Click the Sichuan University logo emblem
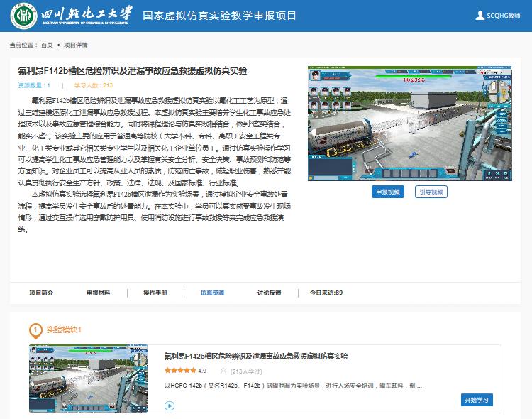Image resolution: width=532 pixels, height=419 pixels. click(25, 16)
